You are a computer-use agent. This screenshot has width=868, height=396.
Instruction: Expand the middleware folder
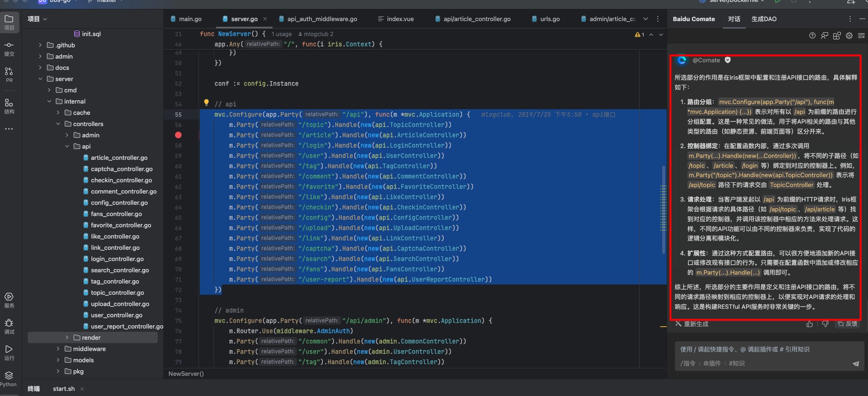(58, 349)
